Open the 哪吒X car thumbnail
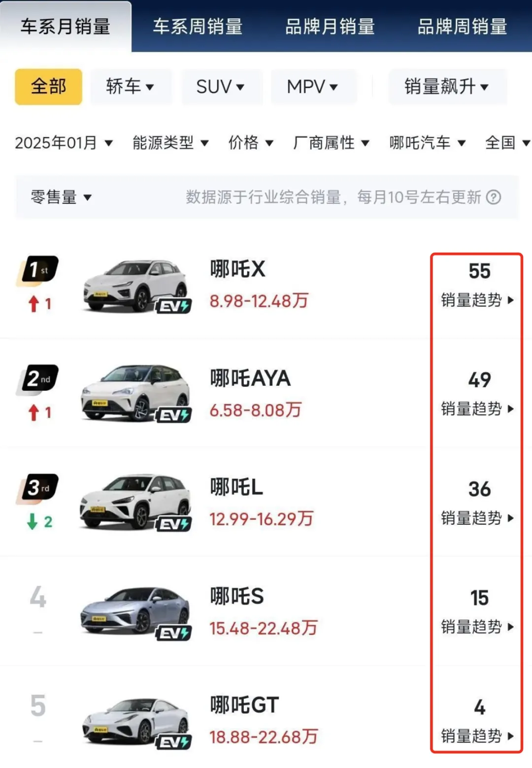The image size is (532, 768). pos(135,286)
